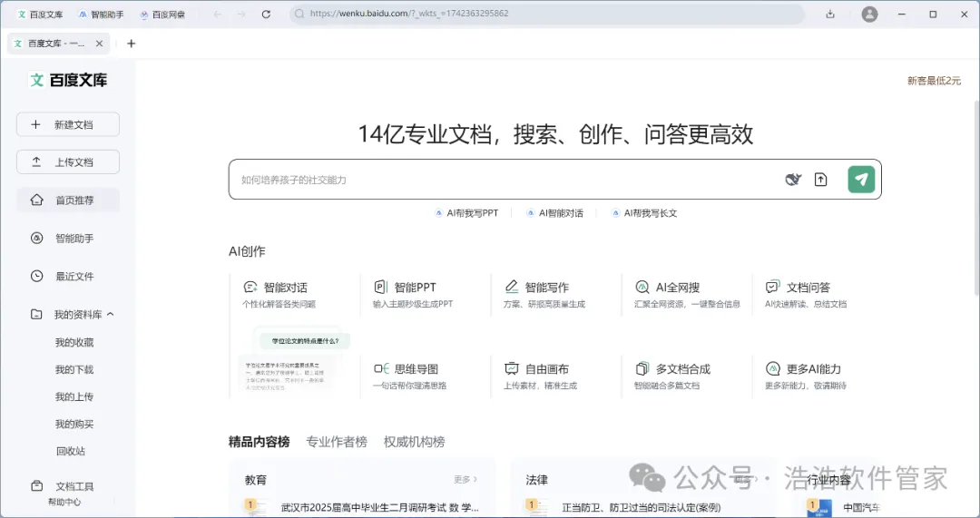The image size is (980, 518).
Task: Click the 百度网盘 shortcut in title bar
Action: pyautogui.click(x=162, y=14)
